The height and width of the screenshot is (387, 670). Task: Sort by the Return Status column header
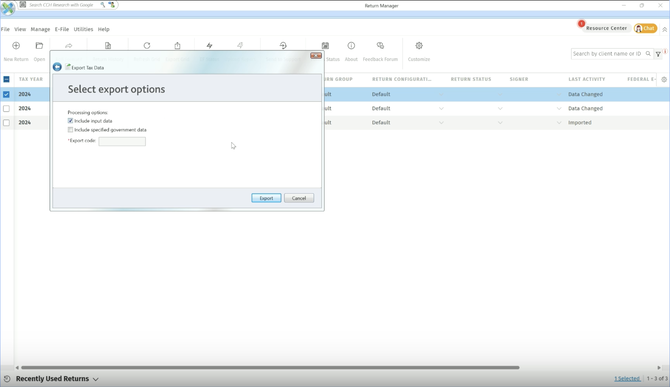[x=471, y=79]
